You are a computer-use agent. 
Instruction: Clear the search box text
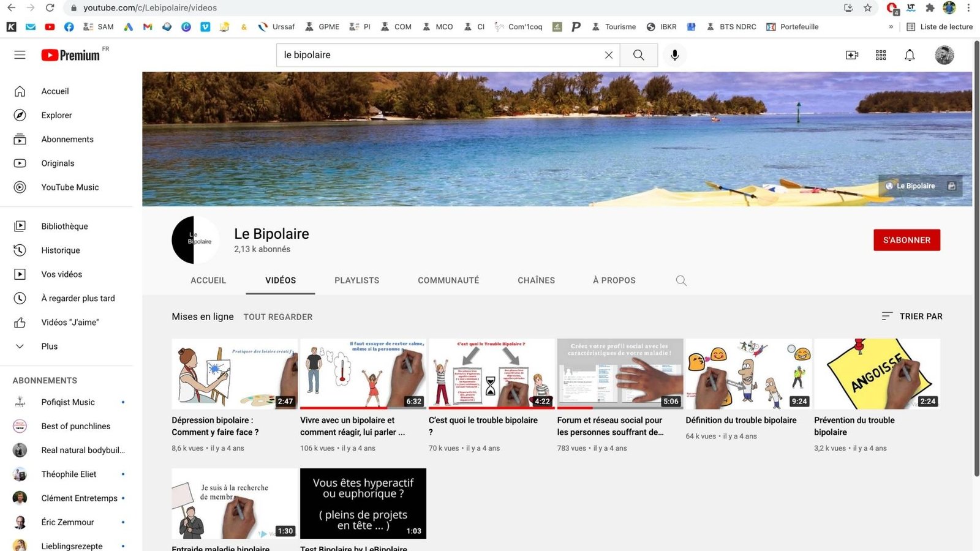click(x=609, y=55)
